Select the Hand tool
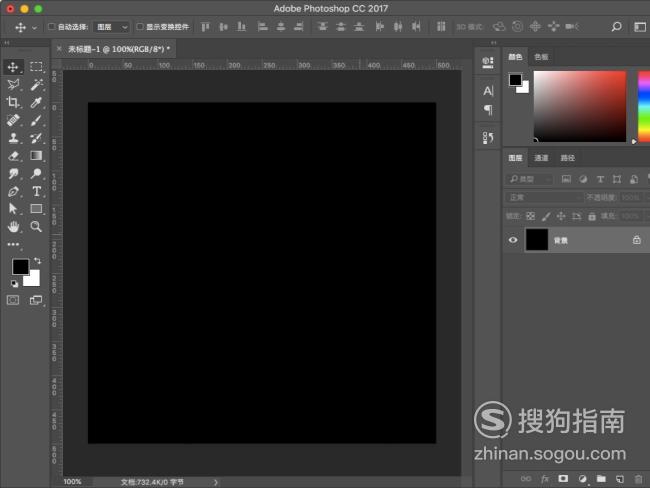The height and width of the screenshot is (488, 650). tap(13, 226)
